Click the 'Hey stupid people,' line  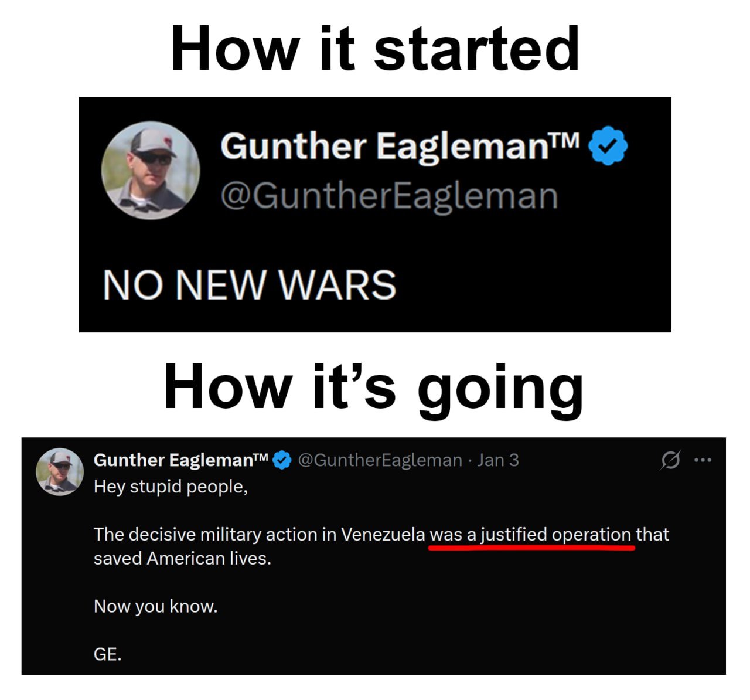(x=171, y=487)
